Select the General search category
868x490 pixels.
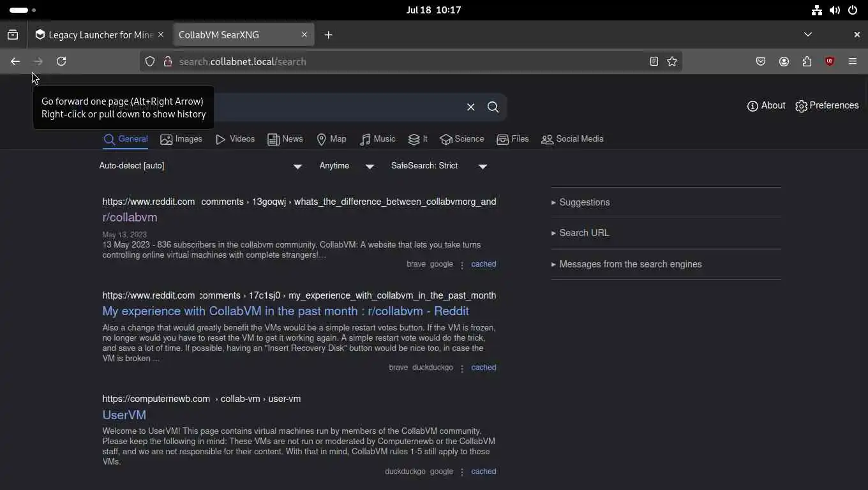pos(126,139)
